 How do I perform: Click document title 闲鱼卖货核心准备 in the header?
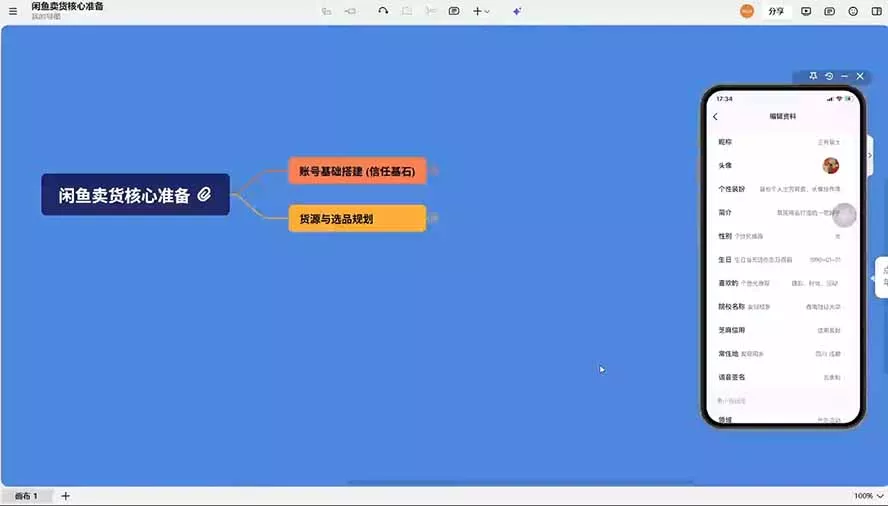[67, 6]
